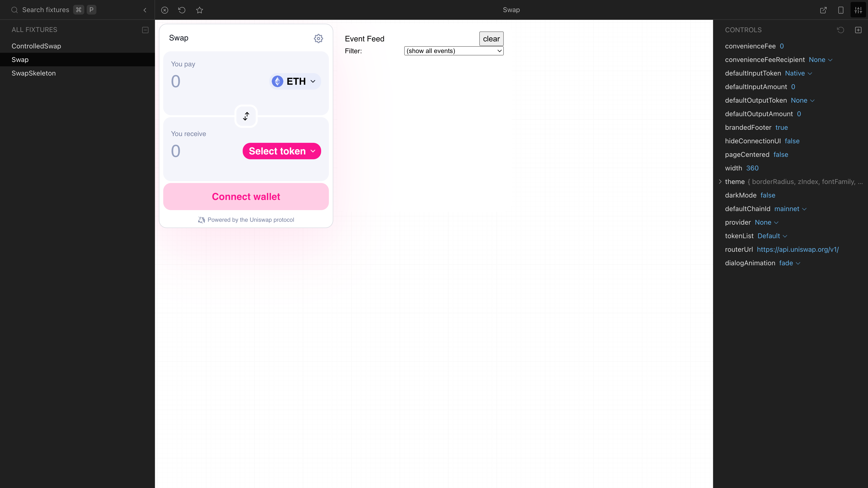
Task: Clear the event feed
Action: click(491, 39)
